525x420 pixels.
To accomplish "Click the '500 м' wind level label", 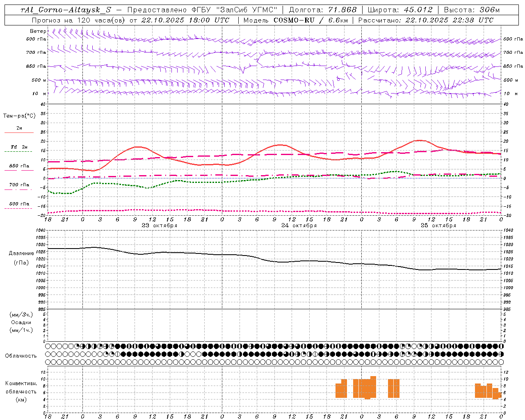I will click(x=39, y=80).
